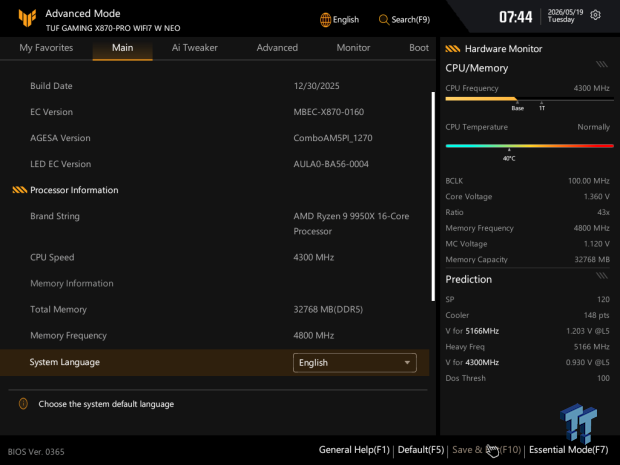Screen dimensions: 620x465
Task: Click the Build Date label
Action: click(x=51, y=86)
